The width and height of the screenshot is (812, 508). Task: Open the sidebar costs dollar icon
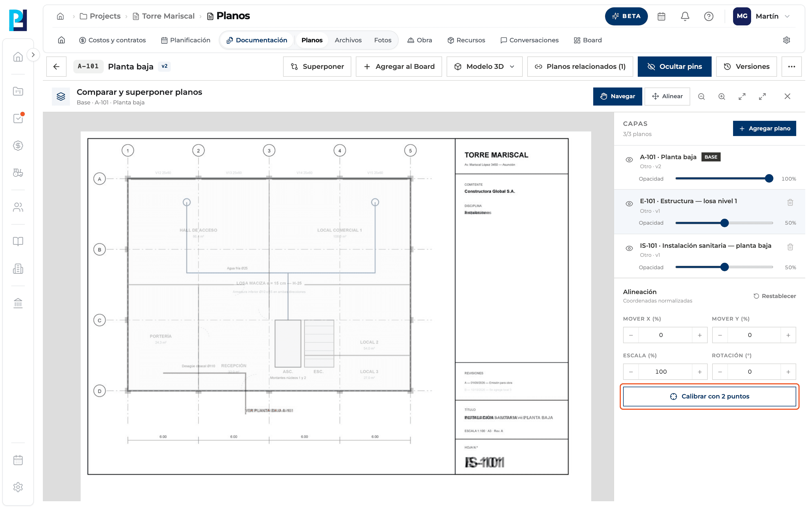coord(18,145)
